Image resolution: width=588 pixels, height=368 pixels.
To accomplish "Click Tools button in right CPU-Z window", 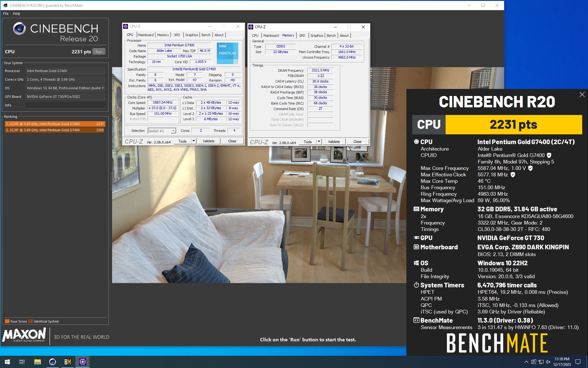I will point(308,142).
